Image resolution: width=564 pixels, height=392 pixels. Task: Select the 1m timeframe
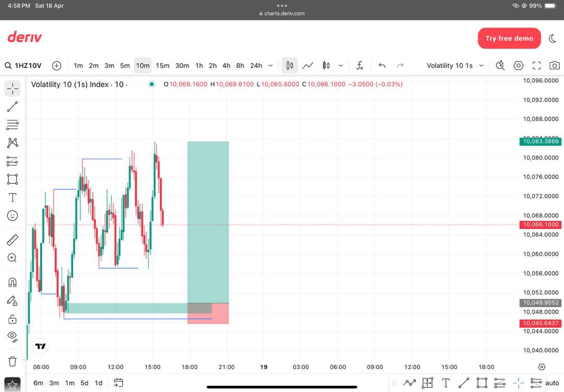(78, 65)
